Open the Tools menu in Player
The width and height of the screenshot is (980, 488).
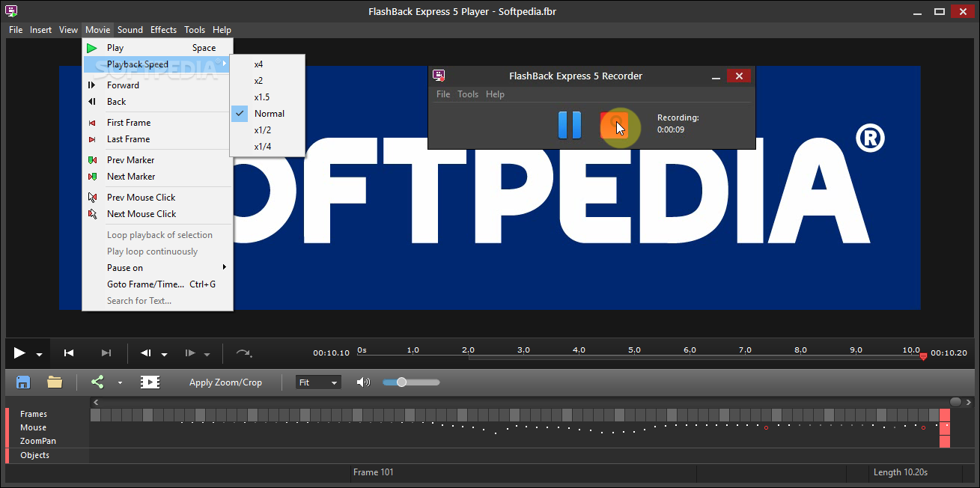(x=195, y=30)
